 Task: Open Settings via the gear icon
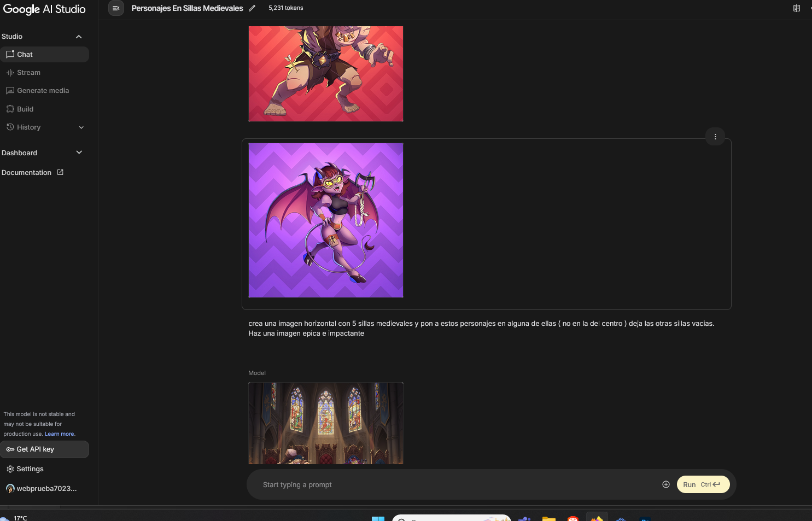pyautogui.click(x=10, y=469)
